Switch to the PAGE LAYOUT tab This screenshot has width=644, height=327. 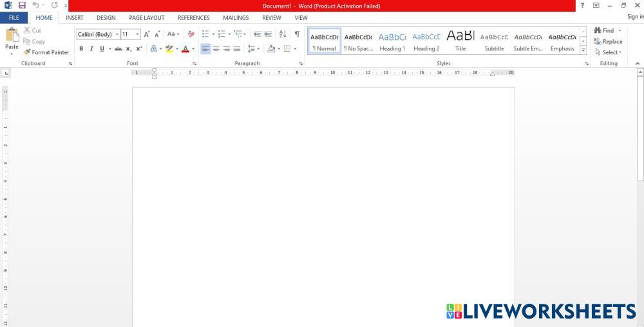point(146,18)
